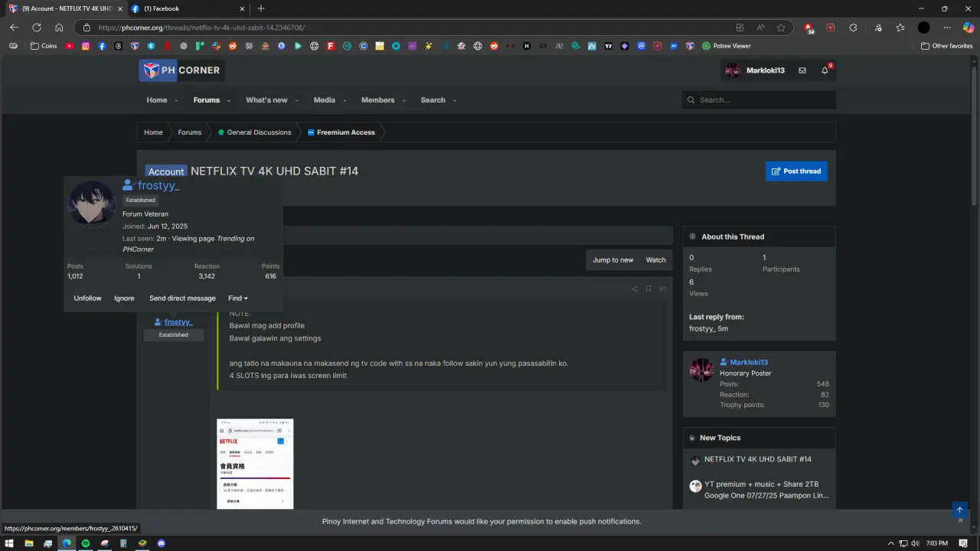980x551 pixels.
Task: Open the browser settings and more menu
Action: 947,28
